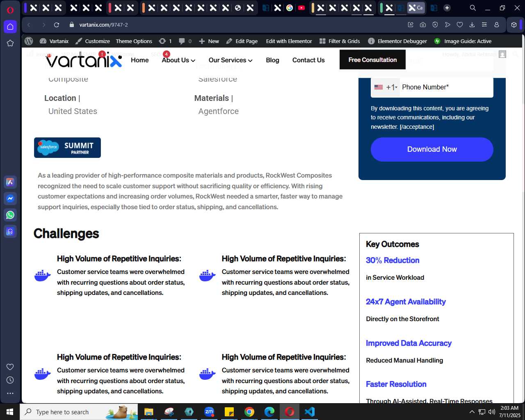Viewport: 525px width, 420px height.
Task: Click the Phone Number input field
Action: 446,87
